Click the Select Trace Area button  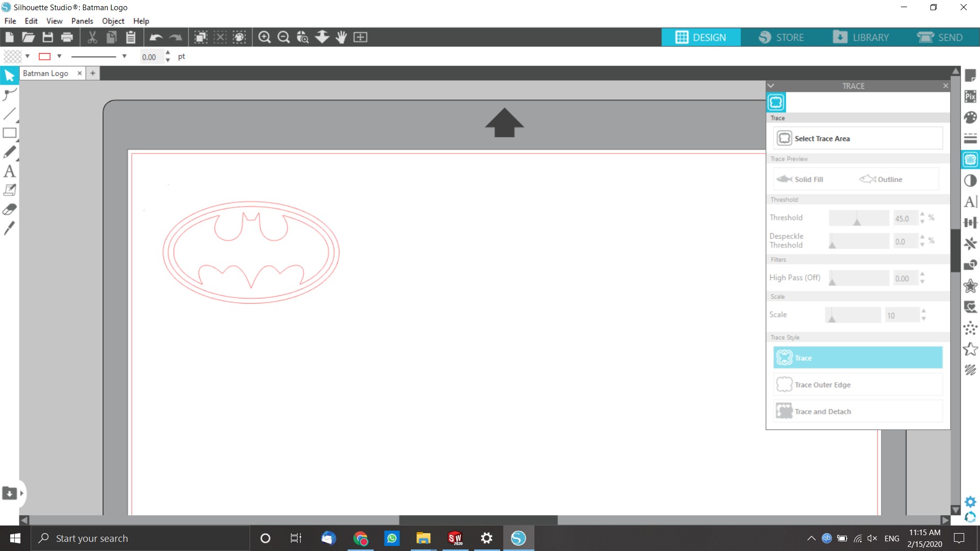857,139
